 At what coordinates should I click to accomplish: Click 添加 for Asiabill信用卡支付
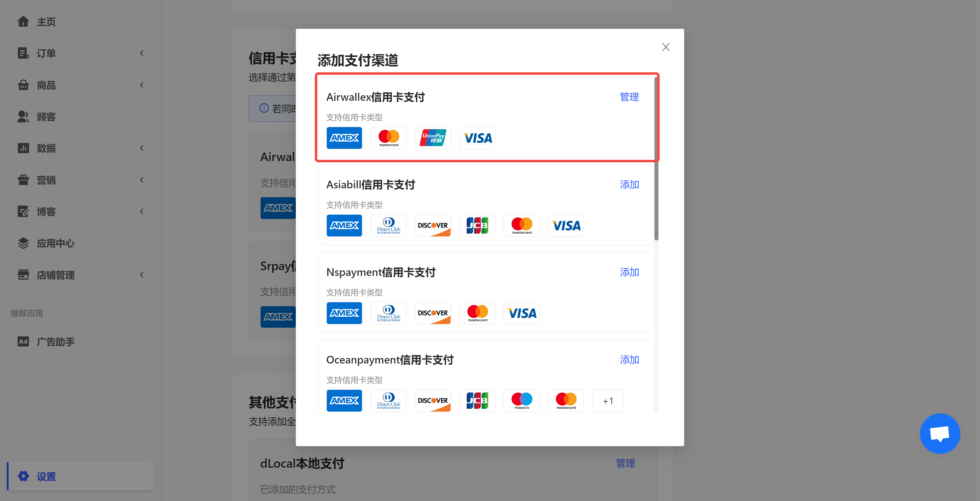(629, 184)
